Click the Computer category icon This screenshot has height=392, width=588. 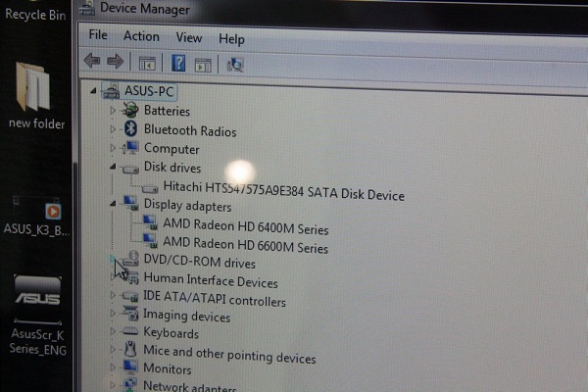click(130, 147)
